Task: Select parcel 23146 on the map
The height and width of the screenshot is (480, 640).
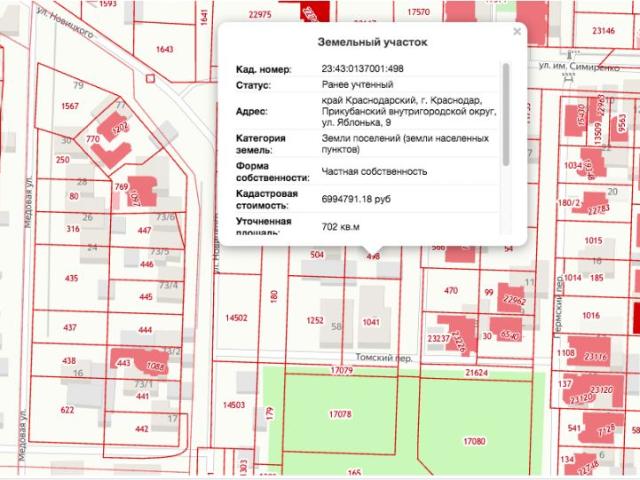Action: pos(603,31)
